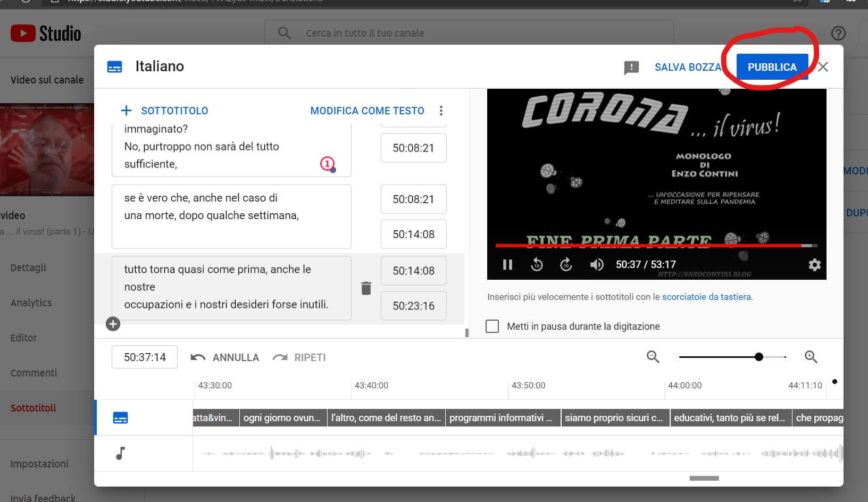Add subtitle using the round plus icon
The height and width of the screenshot is (502, 868).
[113, 324]
